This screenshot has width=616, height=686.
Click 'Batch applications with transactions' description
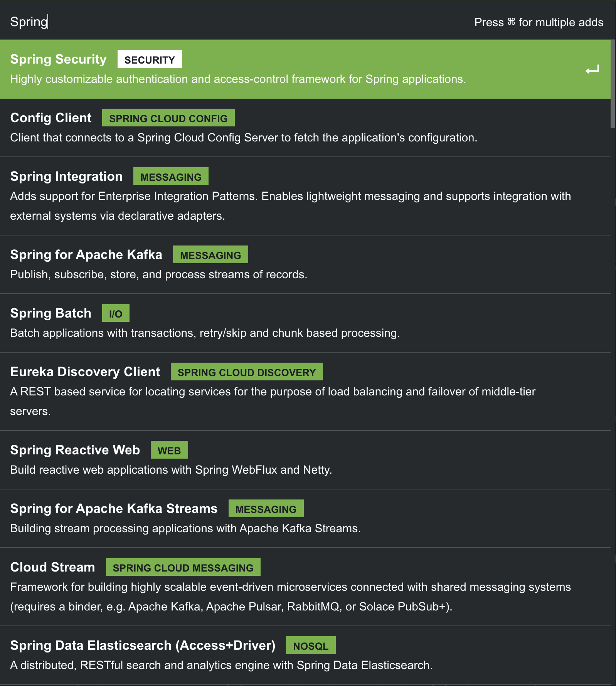point(205,333)
